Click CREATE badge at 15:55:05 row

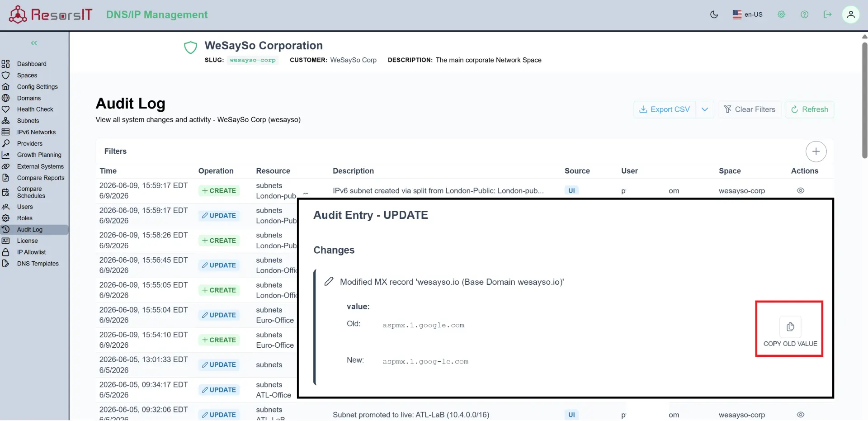point(219,290)
